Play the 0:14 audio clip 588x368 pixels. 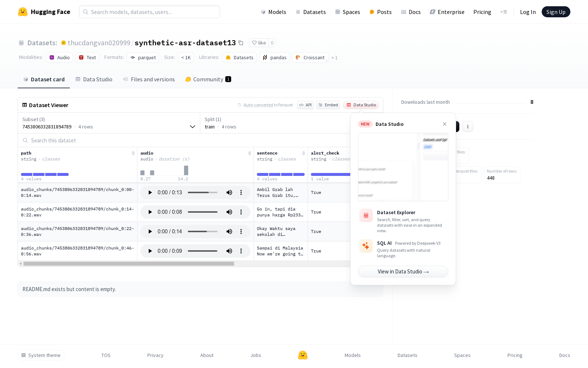tap(150, 231)
